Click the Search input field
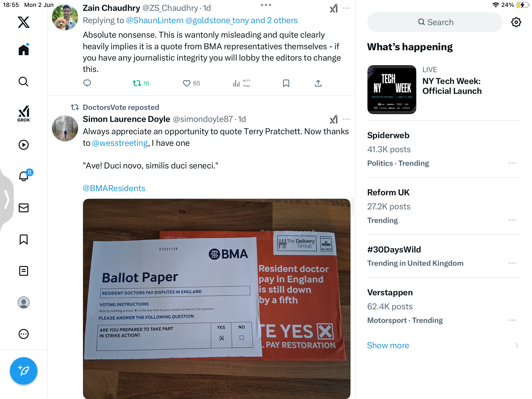Screen dimensions: 532x399 [x=434, y=22]
